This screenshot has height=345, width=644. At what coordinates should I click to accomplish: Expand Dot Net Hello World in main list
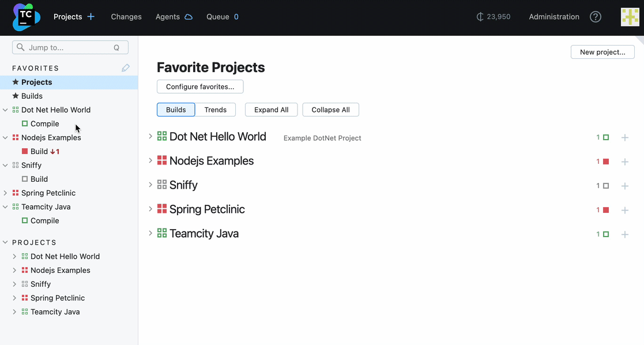click(x=150, y=136)
